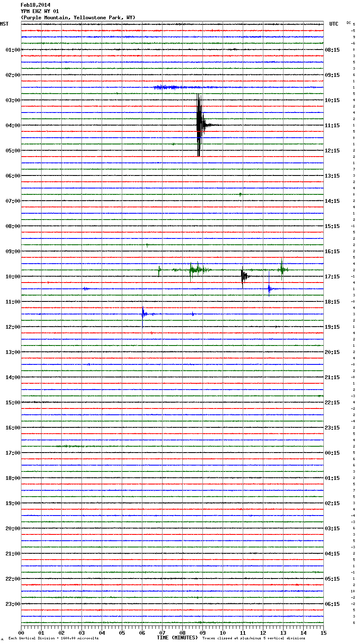Click the 09:15 UTC time label
Image resolution: width=357 pixels, height=644 pixels.
point(332,75)
